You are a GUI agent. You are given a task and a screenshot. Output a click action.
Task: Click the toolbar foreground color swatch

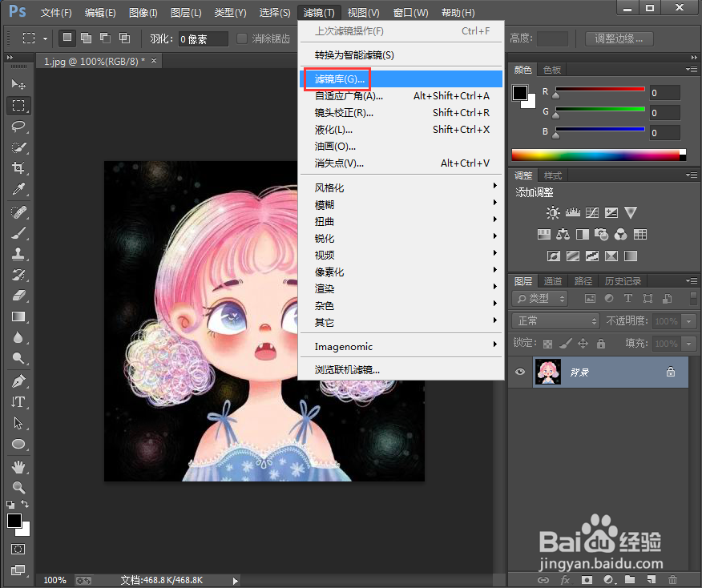pos(14,521)
